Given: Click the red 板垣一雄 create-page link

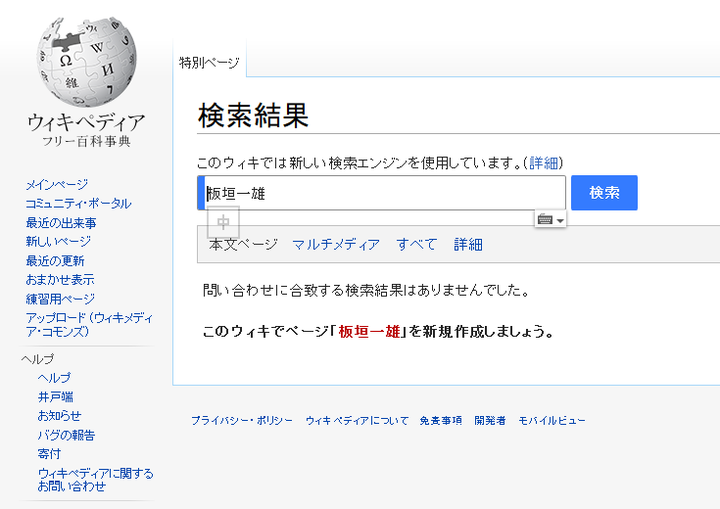Looking at the screenshot, I should tap(370, 331).
